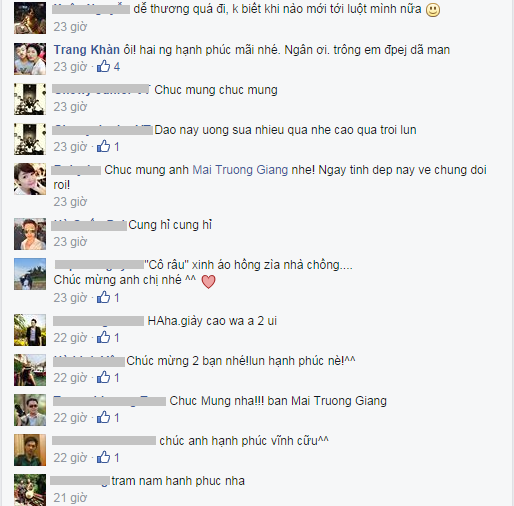The image size is (514, 506).
Task: Click the heart emoji in 'Chúc mừng anh chị' comment
Action: click(x=209, y=282)
